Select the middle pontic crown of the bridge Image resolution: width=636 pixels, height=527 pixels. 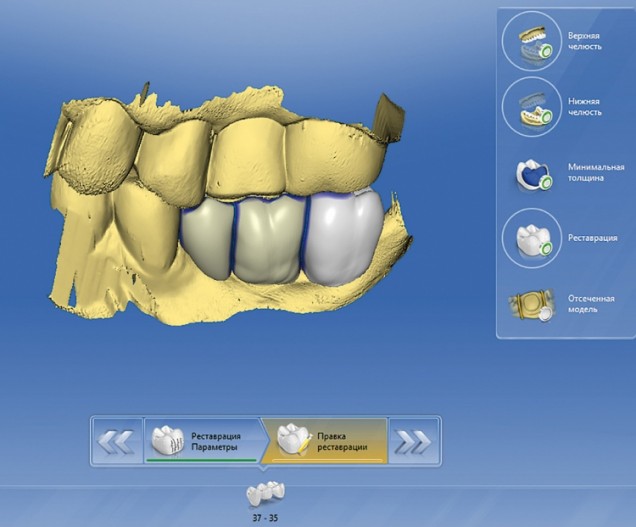coord(269,239)
